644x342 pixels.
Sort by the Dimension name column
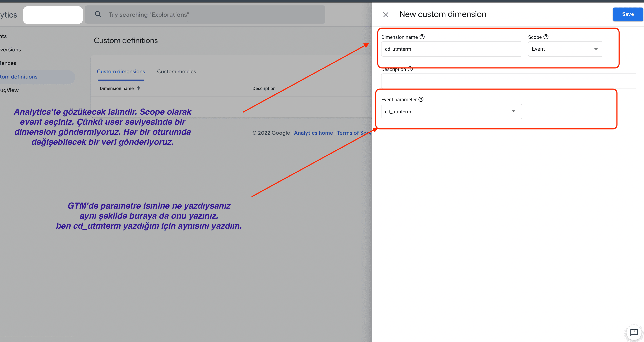click(x=117, y=88)
